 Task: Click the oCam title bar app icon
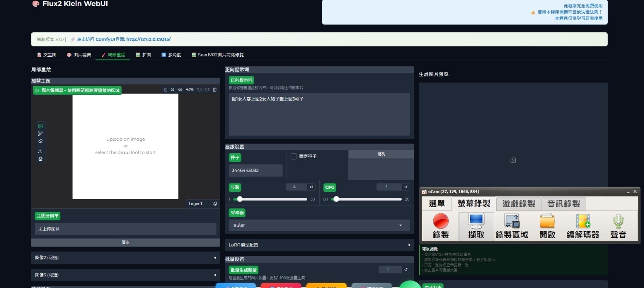pyautogui.click(x=424, y=192)
